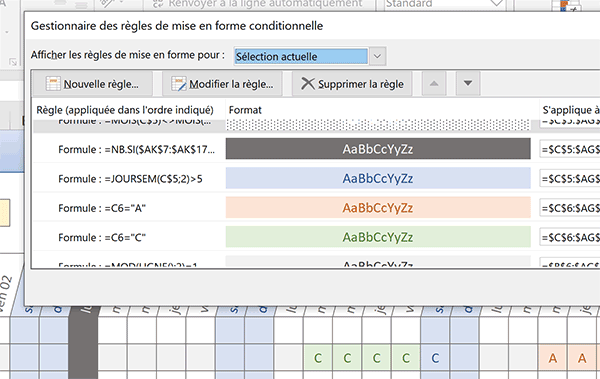Click the dotted pattern format preview
600x379 pixels.
[378, 124]
